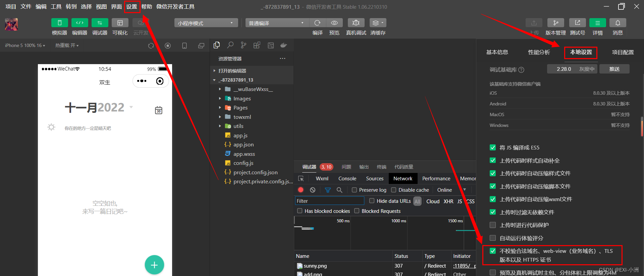
Task: Toggle the network filter funnel icon
Action: tap(328, 190)
